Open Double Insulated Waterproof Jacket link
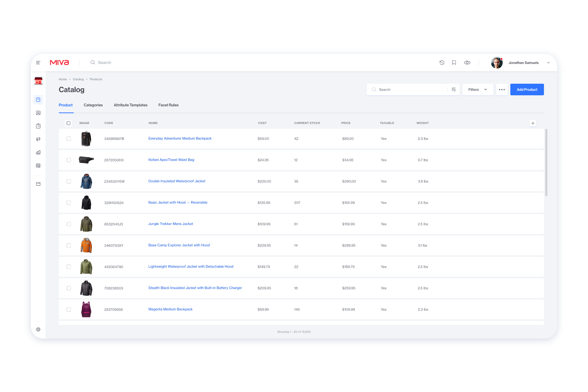The width and height of the screenshot is (588, 392). click(x=177, y=181)
